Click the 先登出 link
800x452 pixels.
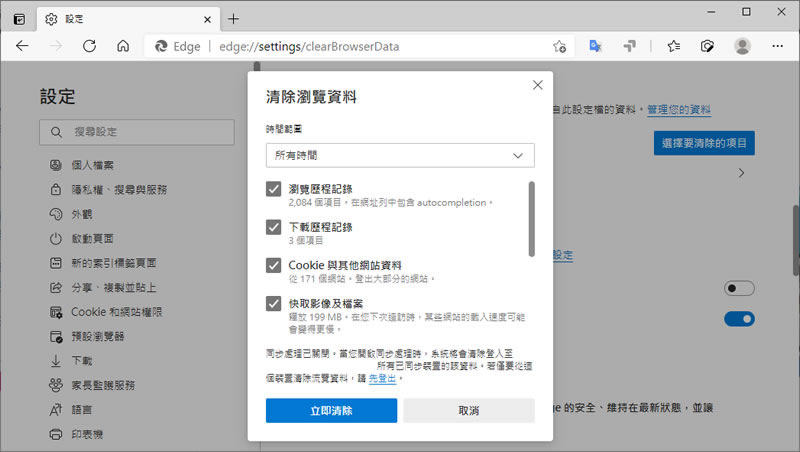[382, 379]
